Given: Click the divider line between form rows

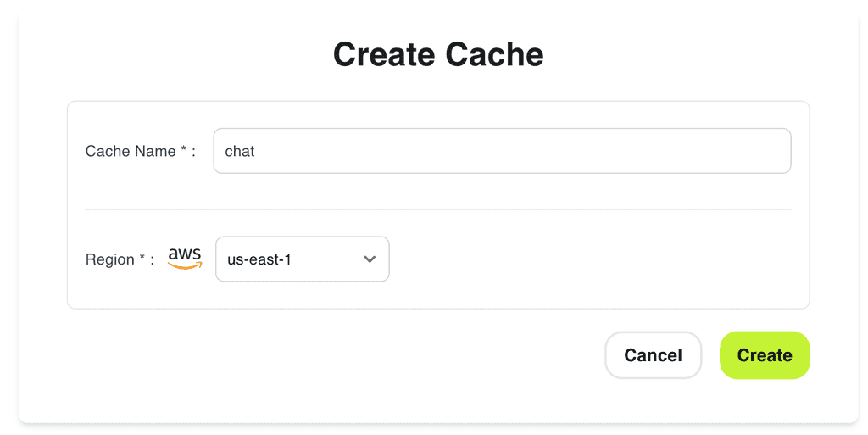Looking at the screenshot, I should (438, 209).
